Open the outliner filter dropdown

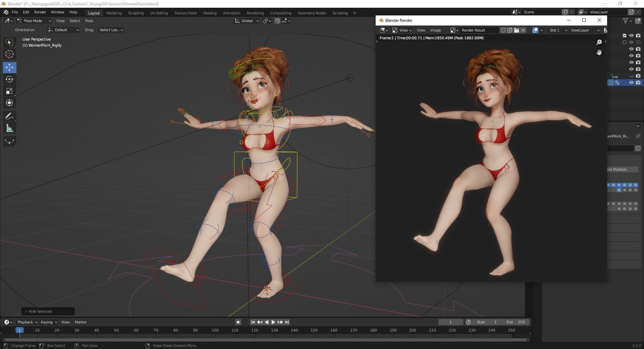(627, 21)
